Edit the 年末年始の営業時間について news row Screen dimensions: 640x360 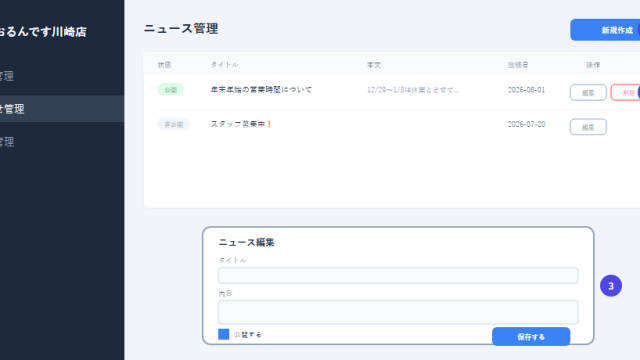[588, 93]
